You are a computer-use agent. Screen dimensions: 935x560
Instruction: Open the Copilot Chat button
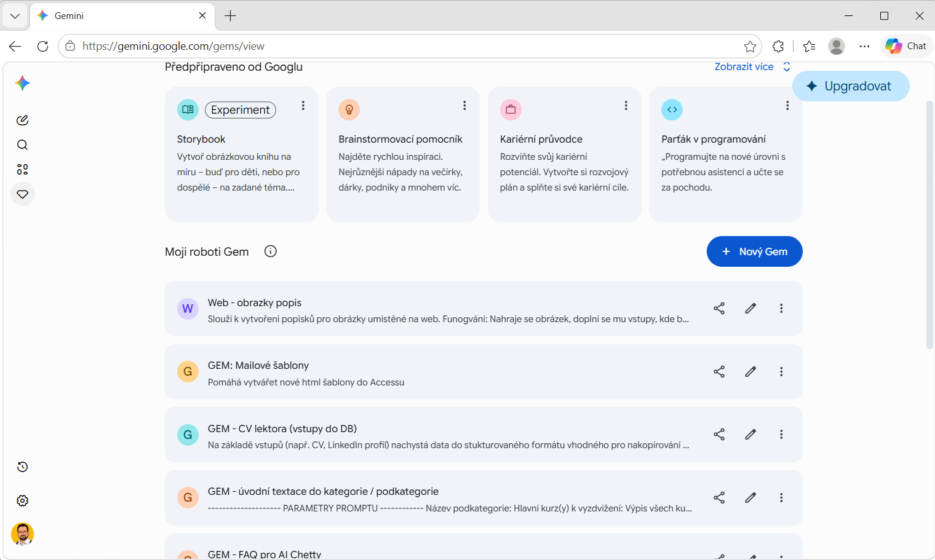point(906,46)
